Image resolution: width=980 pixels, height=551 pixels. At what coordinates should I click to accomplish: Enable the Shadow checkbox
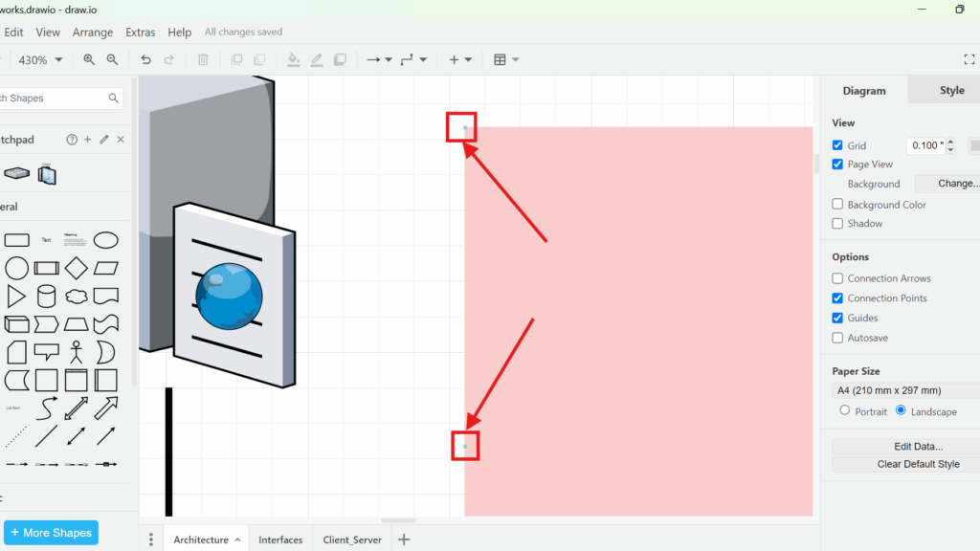[837, 223]
